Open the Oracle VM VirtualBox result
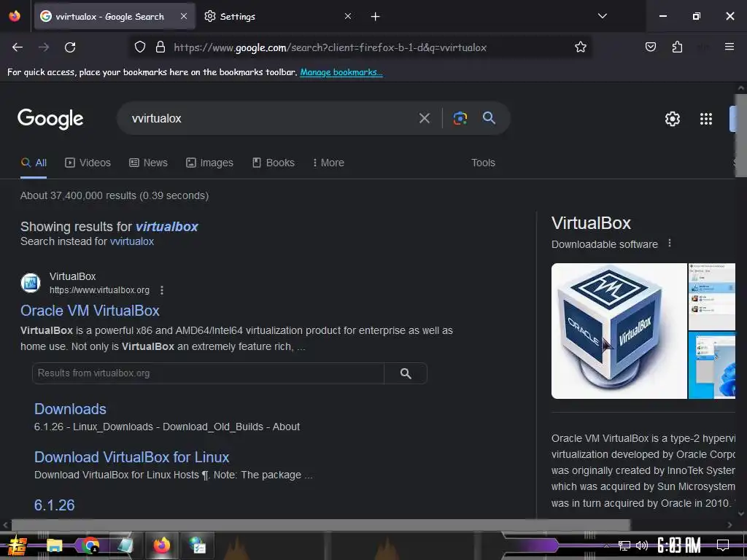The height and width of the screenshot is (560, 747). 90,311
